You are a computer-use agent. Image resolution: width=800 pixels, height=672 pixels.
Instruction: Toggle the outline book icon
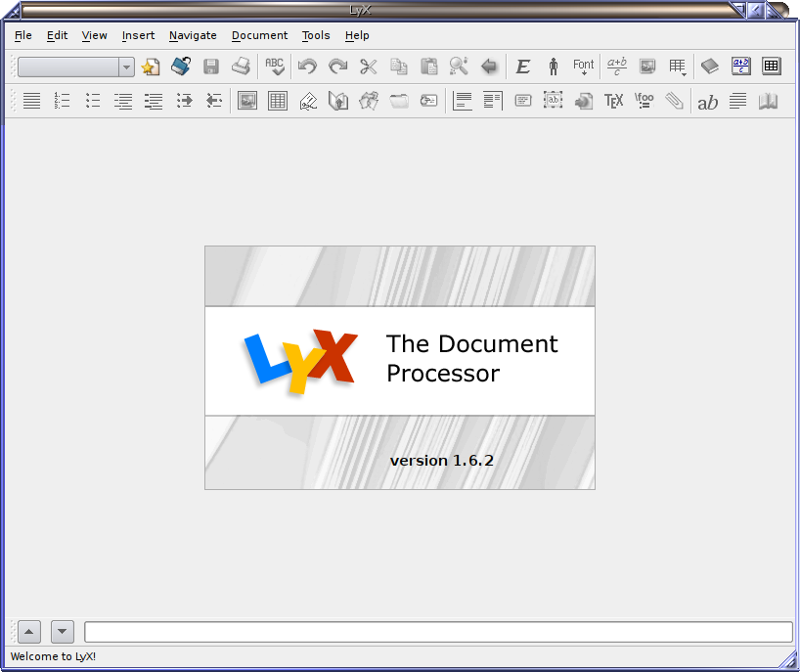pos(710,67)
